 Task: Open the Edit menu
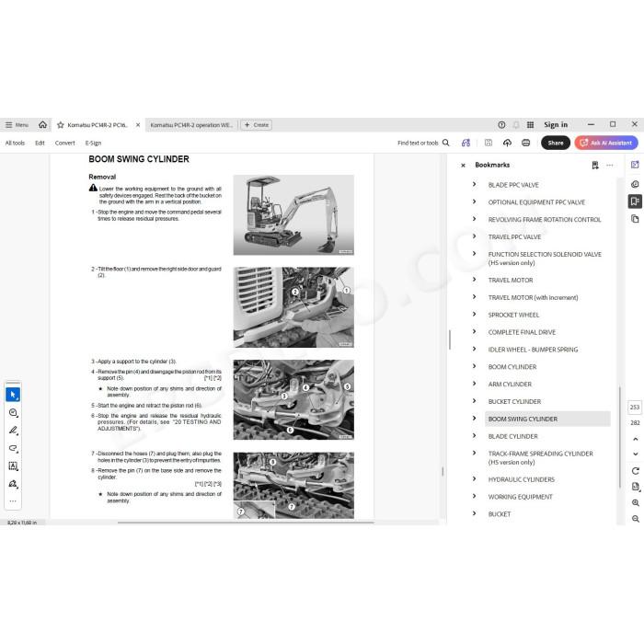40,143
